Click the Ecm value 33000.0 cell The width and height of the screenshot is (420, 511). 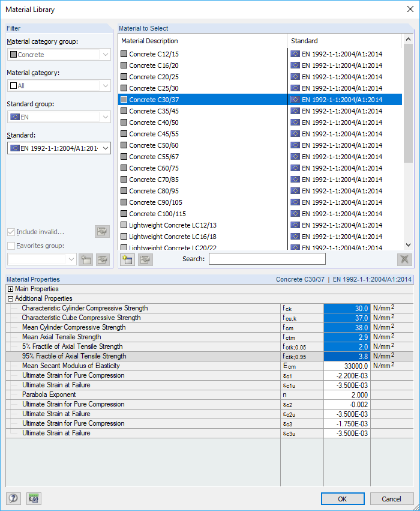click(347, 366)
